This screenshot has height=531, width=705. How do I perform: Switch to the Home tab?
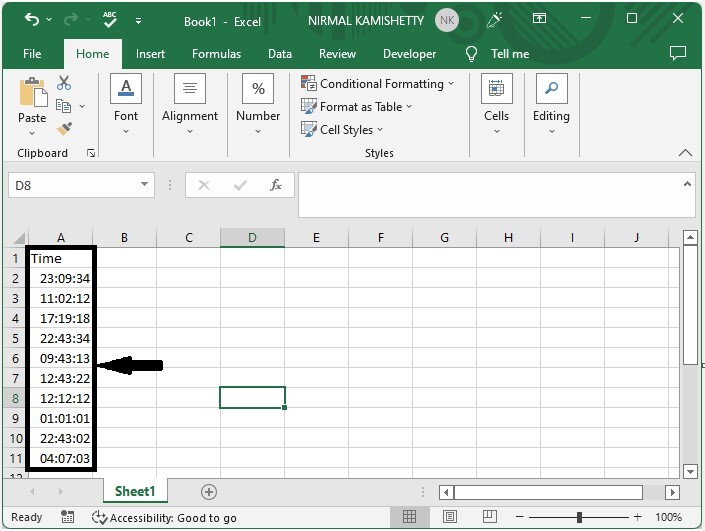click(x=93, y=54)
